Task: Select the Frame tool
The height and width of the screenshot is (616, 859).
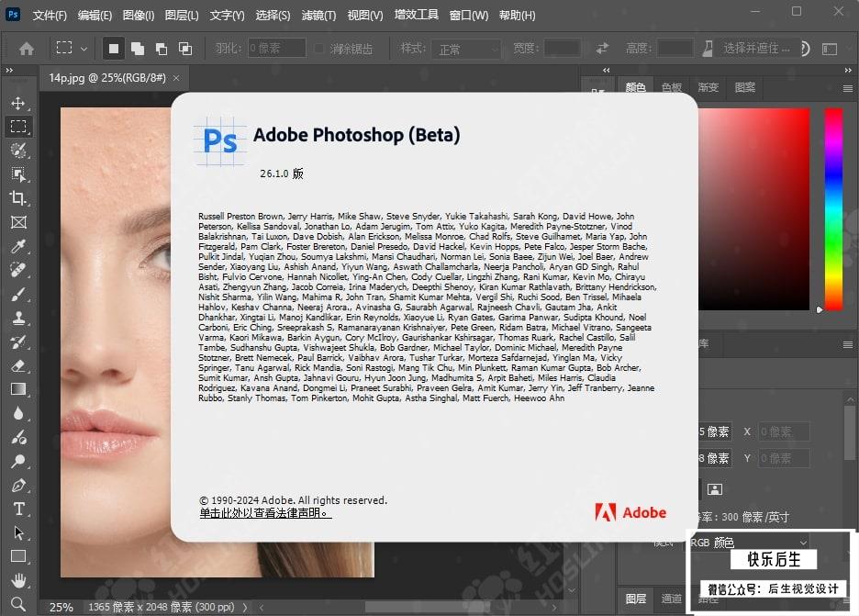Action: point(18,222)
